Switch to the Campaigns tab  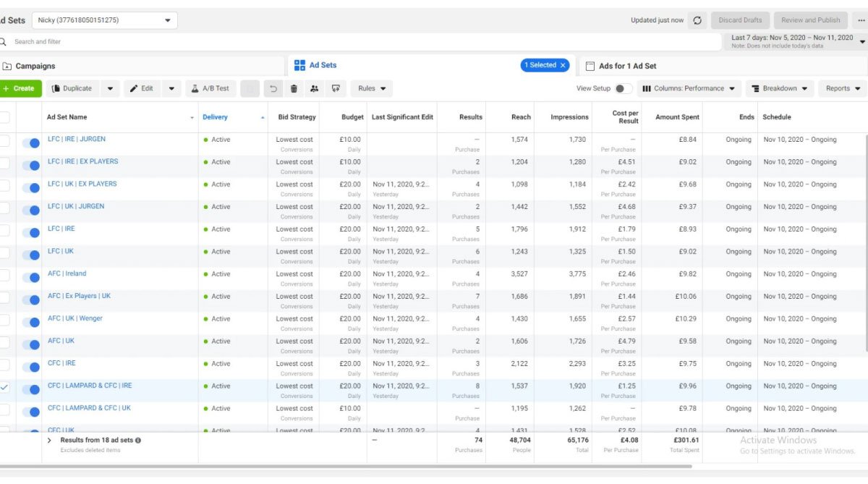(35, 67)
